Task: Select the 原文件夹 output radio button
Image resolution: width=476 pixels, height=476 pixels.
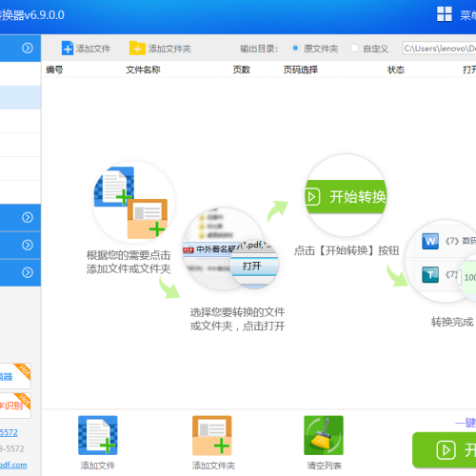Action: (295, 49)
